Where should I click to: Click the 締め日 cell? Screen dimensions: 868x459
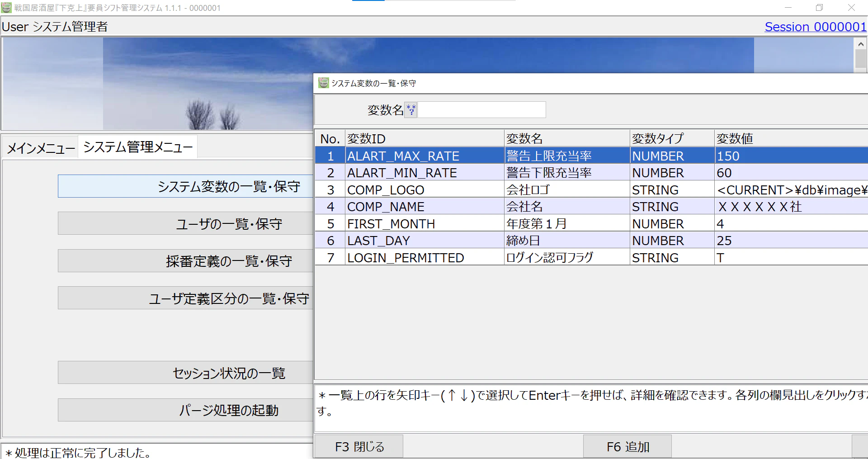click(x=567, y=241)
